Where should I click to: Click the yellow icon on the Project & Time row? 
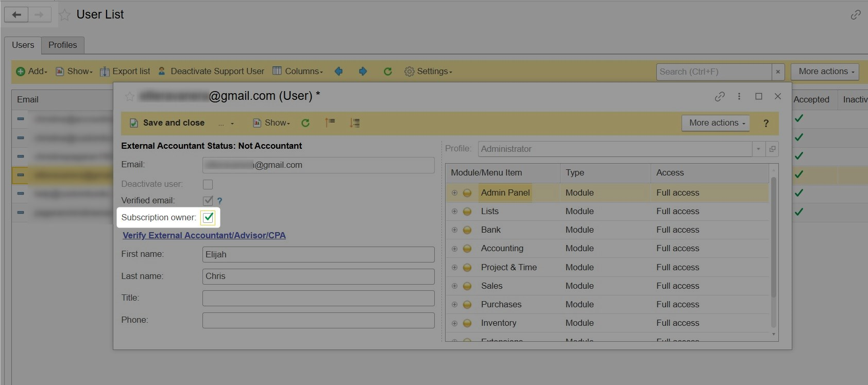[467, 268]
